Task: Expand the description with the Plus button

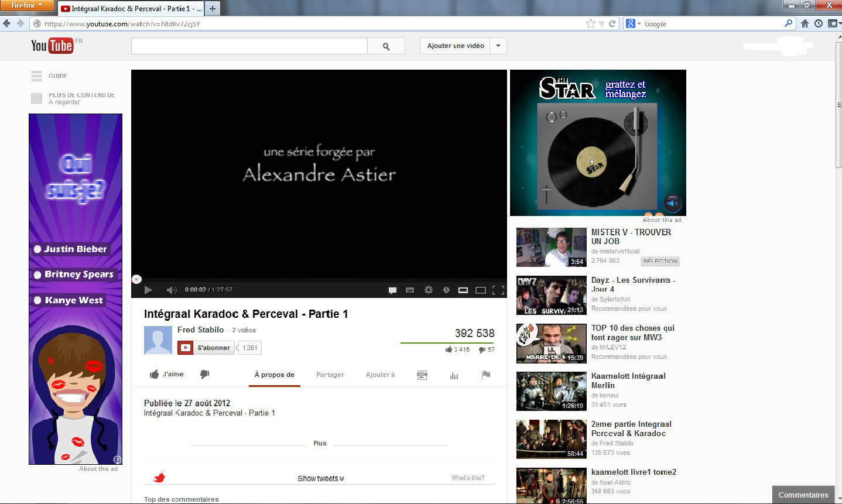Action: coord(320,443)
